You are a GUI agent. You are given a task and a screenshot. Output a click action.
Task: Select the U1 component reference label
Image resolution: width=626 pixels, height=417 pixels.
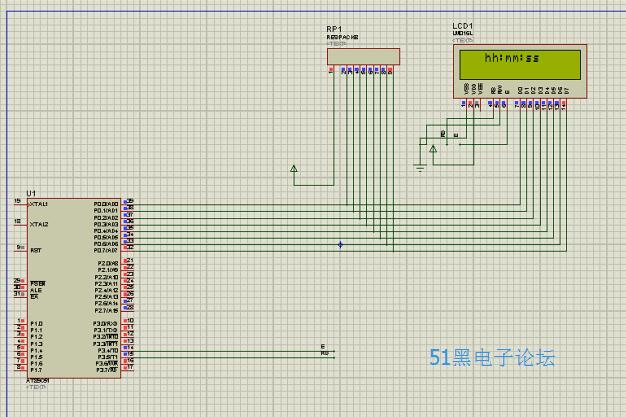pos(31,193)
